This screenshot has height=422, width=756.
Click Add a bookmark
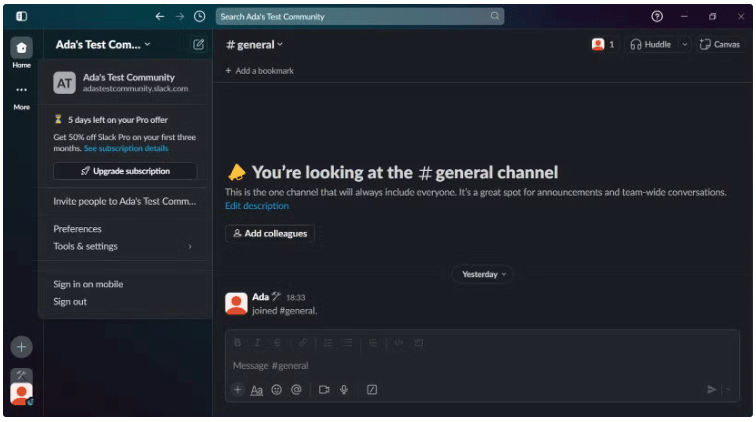(x=259, y=71)
